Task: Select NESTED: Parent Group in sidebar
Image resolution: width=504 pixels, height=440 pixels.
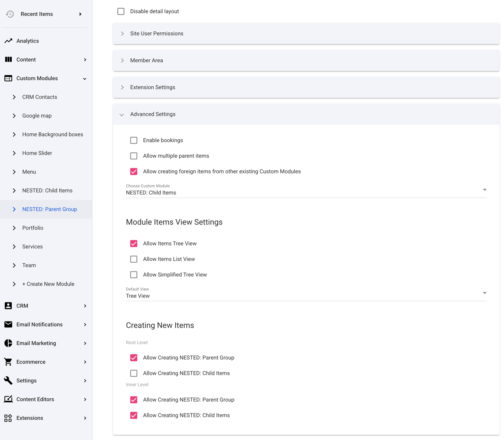Action: [x=50, y=209]
